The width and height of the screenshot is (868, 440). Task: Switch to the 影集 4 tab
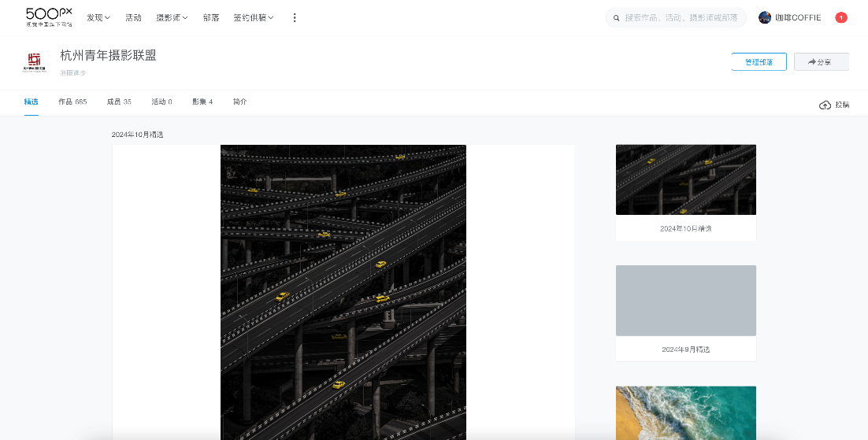tap(202, 102)
